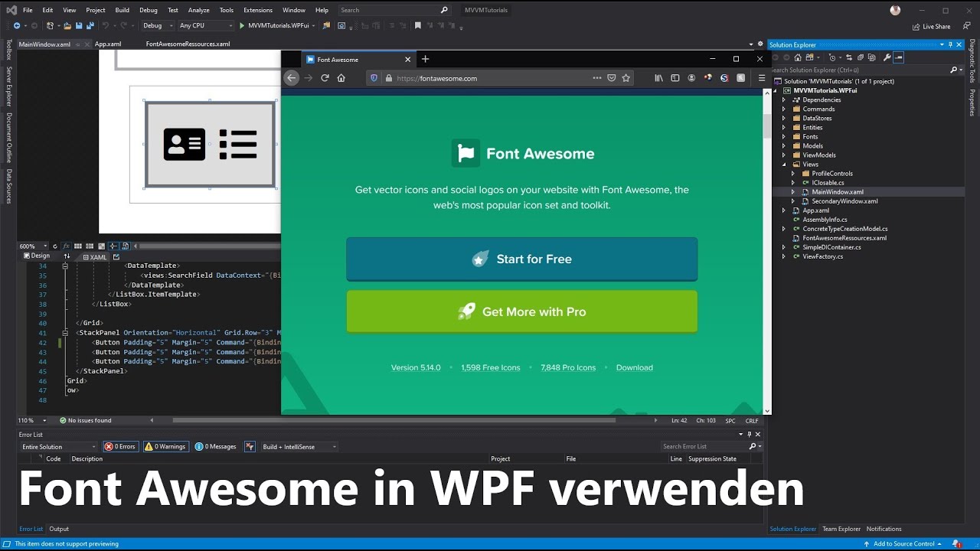Click the Start for Free button
This screenshot has height=551, width=980.
(521, 259)
